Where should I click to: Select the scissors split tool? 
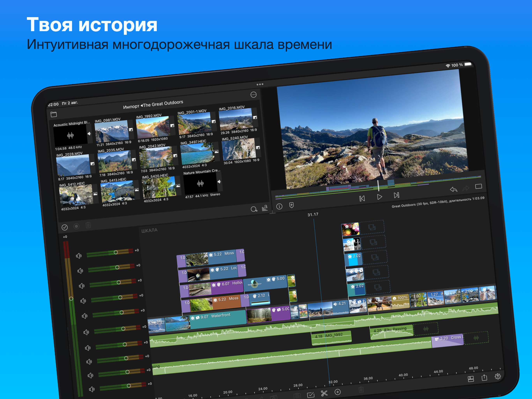pyautogui.click(x=324, y=393)
